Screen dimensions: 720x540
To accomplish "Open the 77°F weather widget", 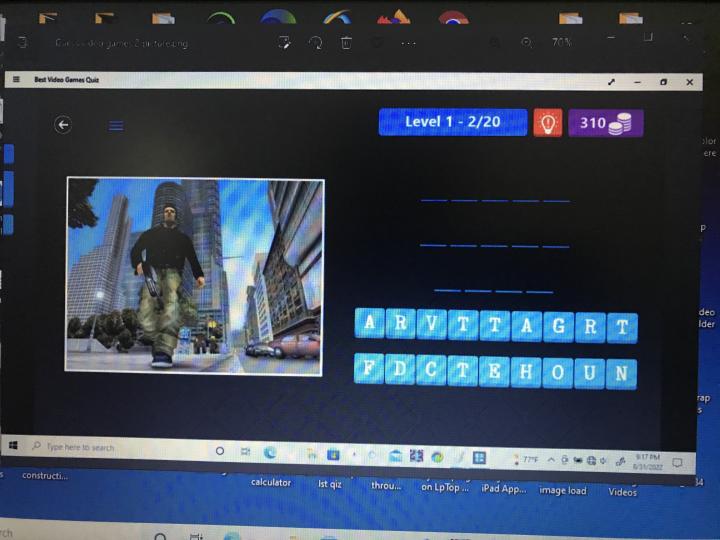I will point(525,460).
